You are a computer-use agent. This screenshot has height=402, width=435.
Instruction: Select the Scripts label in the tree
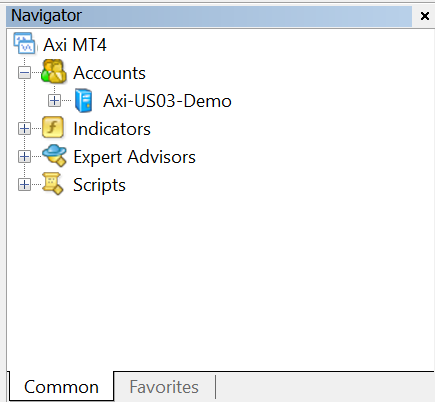click(x=99, y=185)
